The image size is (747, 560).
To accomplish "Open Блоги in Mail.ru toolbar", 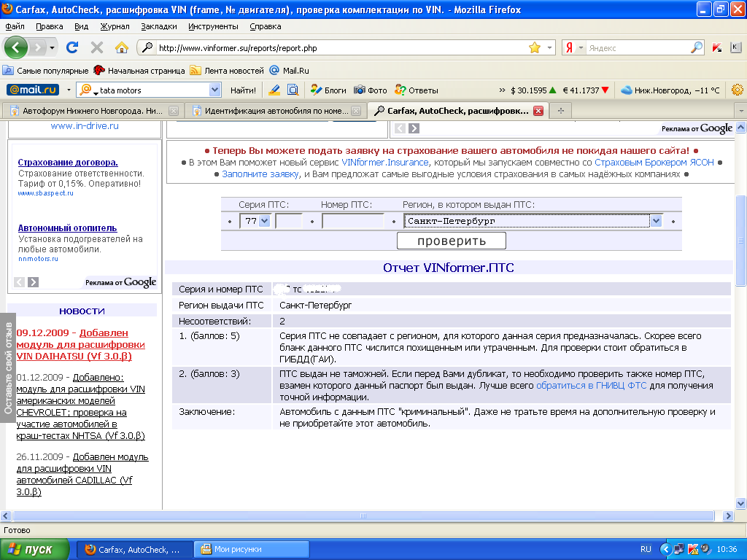I will tap(329, 90).
